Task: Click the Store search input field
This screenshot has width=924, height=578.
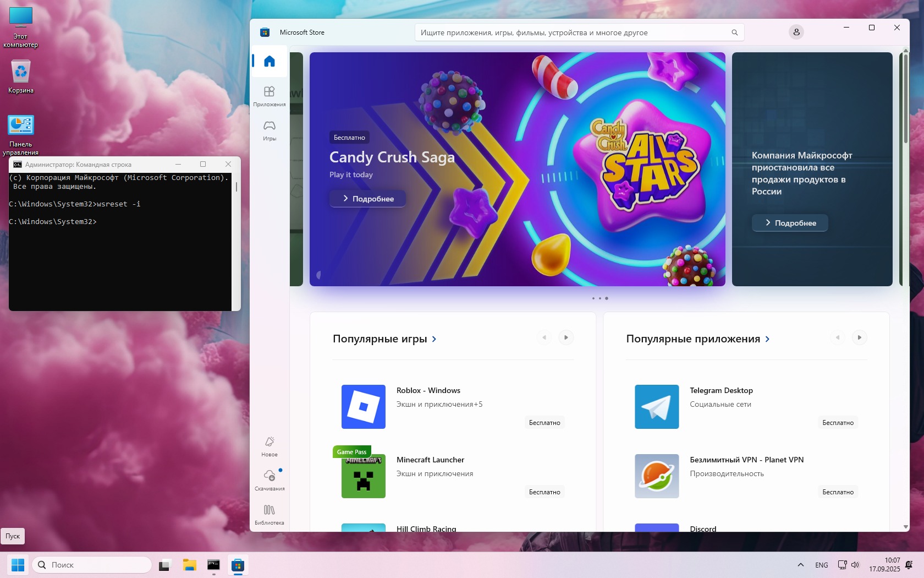Action: point(572,32)
